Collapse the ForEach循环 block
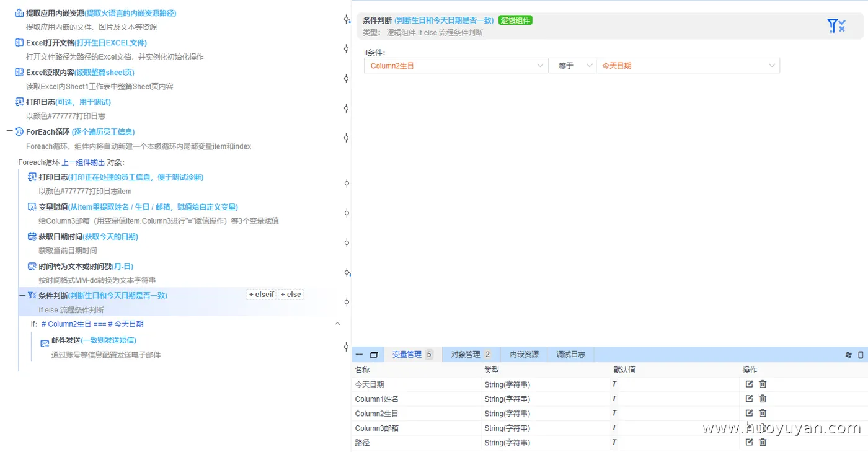This screenshot has width=868, height=452. point(9,131)
